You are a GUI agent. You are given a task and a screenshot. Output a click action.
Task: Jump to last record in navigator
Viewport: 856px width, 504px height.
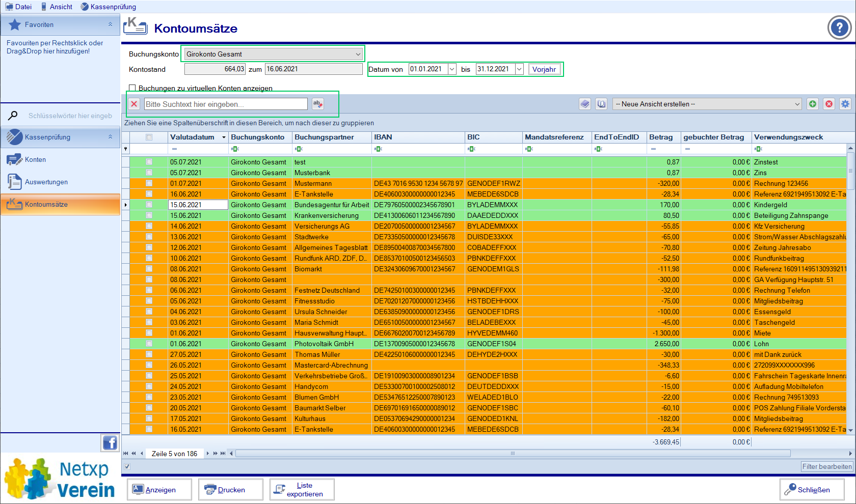click(223, 454)
